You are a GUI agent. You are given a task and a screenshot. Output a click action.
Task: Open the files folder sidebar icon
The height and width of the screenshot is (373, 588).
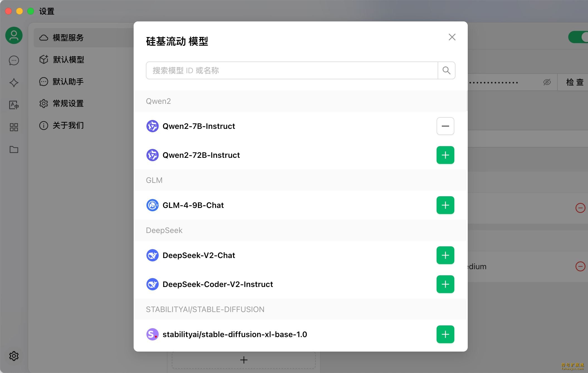14,149
